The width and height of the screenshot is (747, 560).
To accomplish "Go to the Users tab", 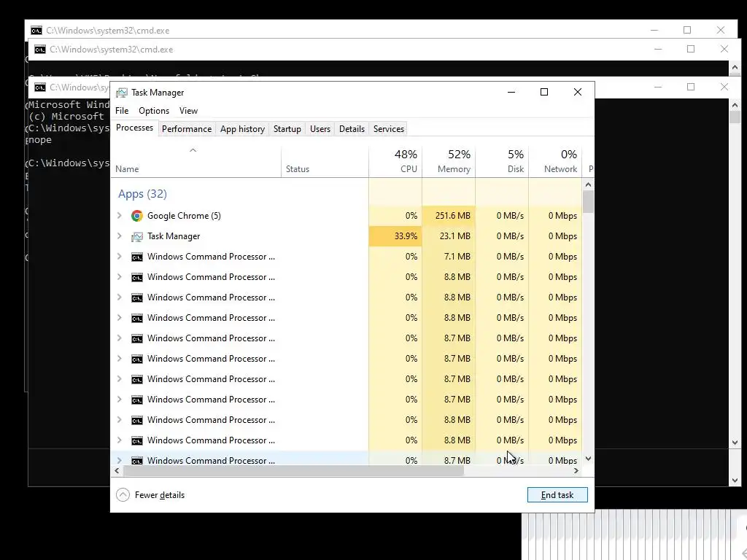I will tap(320, 129).
